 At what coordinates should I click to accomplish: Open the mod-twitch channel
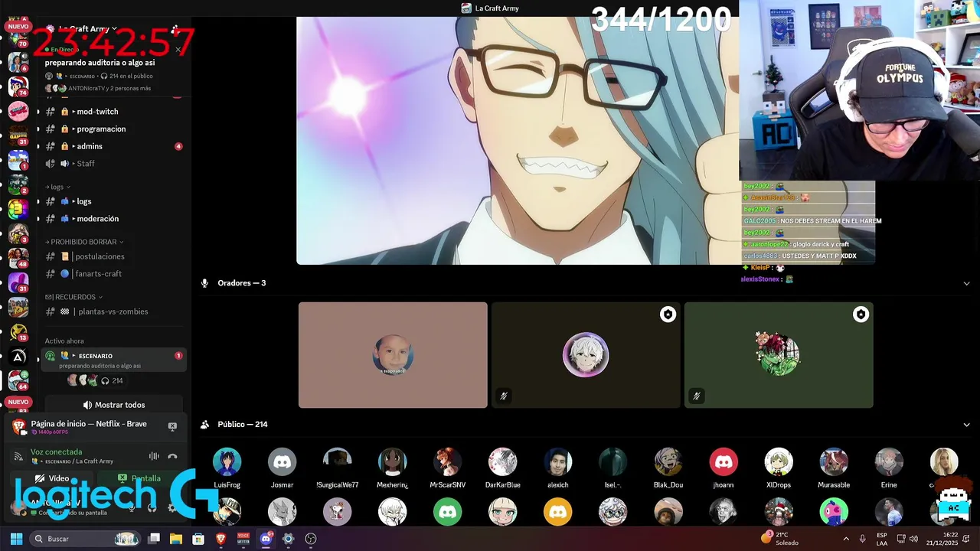coord(113,112)
